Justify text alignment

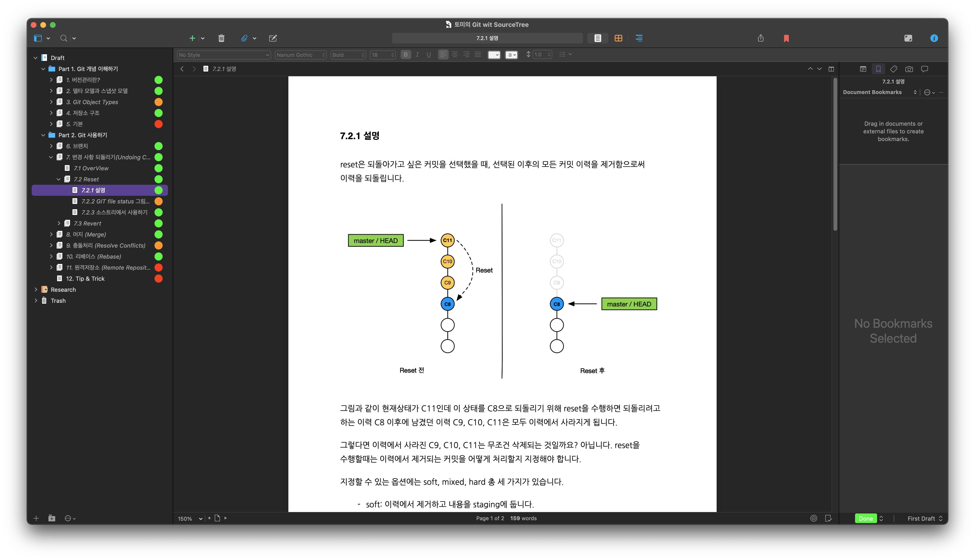(x=478, y=55)
